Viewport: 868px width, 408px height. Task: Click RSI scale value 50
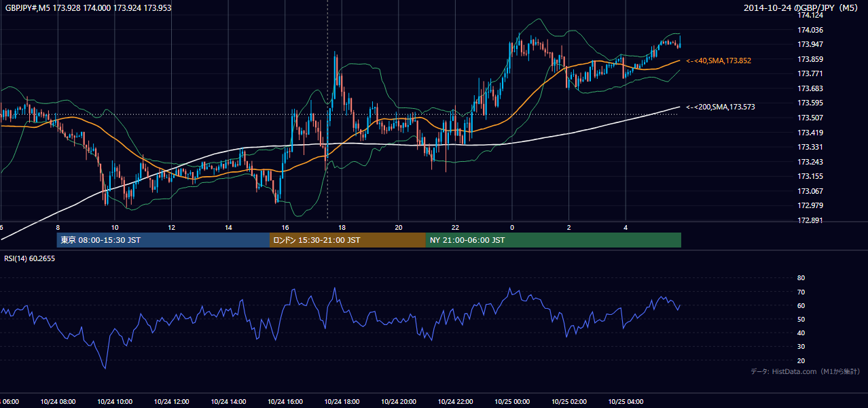point(801,319)
